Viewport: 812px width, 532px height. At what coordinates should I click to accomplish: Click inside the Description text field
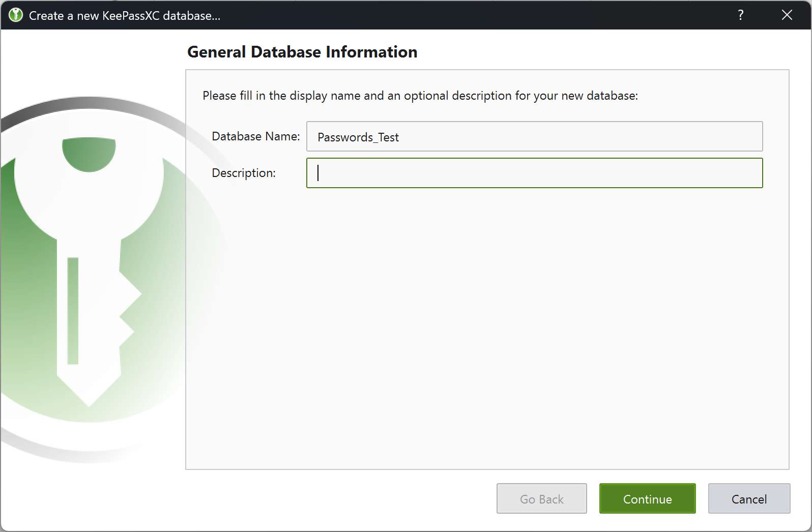click(x=534, y=173)
